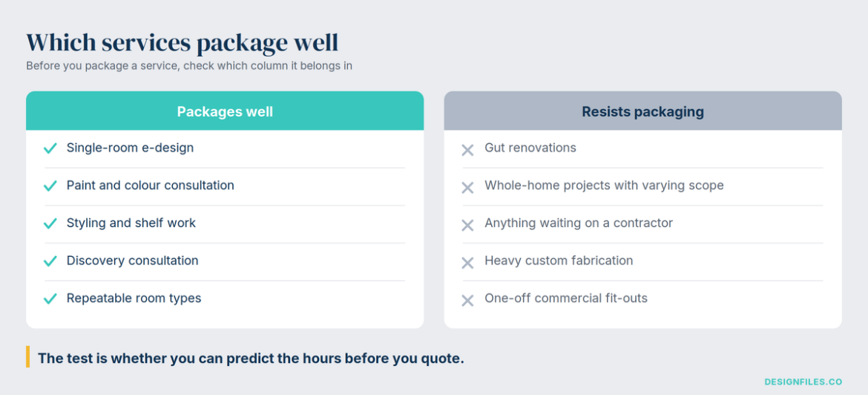Select the X icon for Whole-home projects
Viewport: 868px width, 395px height.
(468, 187)
